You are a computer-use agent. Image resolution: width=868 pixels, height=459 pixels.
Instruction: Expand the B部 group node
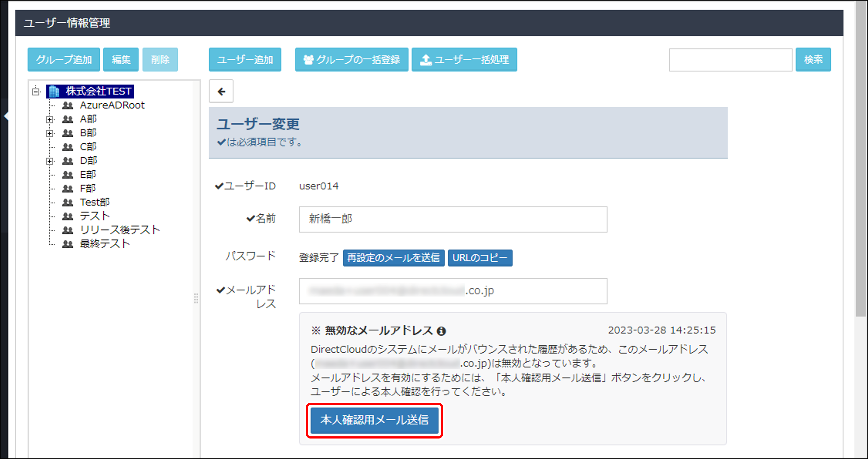click(50, 133)
